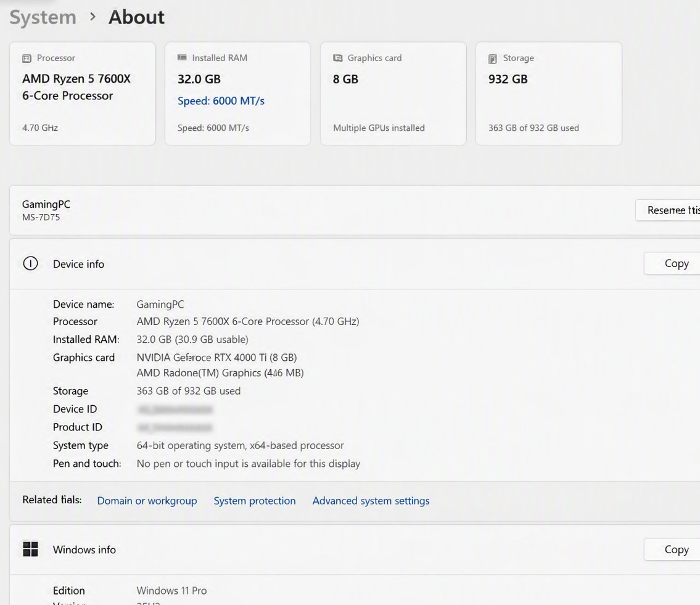Screen dimensions: 700x605
Task: Go back to System in breadcrumb
Action: click(43, 17)
